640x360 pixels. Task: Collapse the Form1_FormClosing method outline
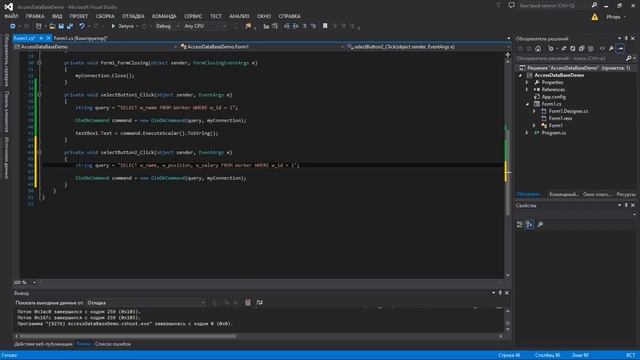click(39, 63)
